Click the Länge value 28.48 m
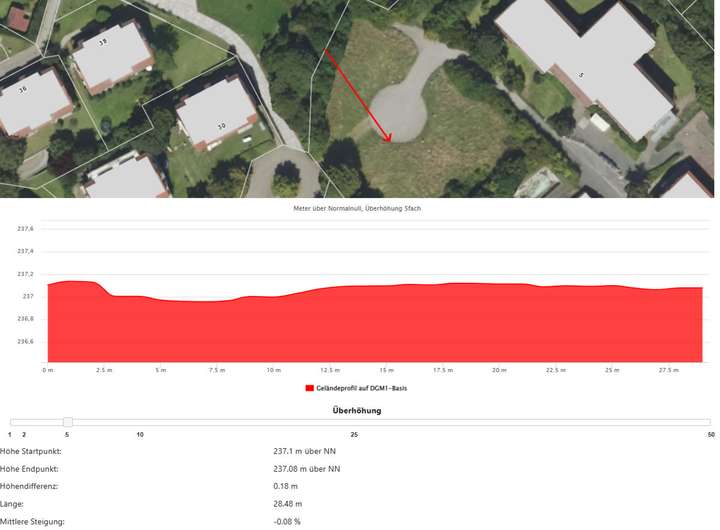The height and width of the screenshot is (530, 720). click(x=288, y=504)
